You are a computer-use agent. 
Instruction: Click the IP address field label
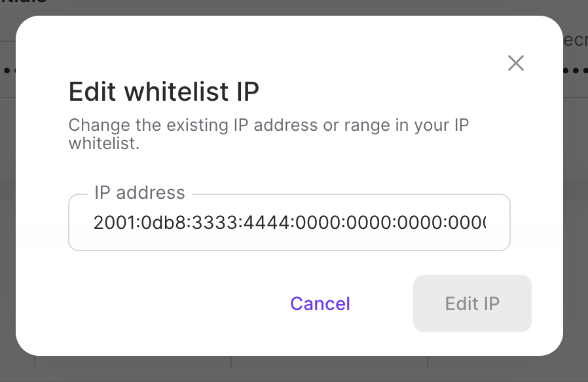pyautogui.click(x=139, y=192)
